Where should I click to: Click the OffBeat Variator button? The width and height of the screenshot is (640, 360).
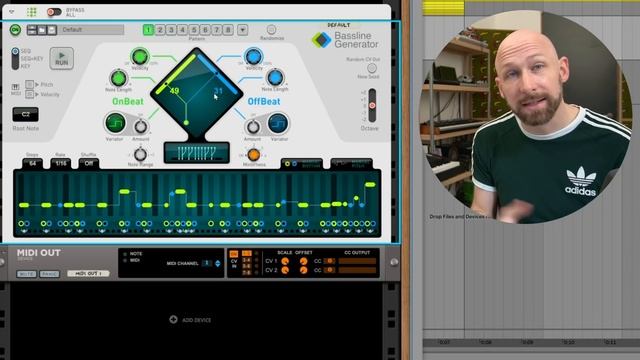click(278, 123)
